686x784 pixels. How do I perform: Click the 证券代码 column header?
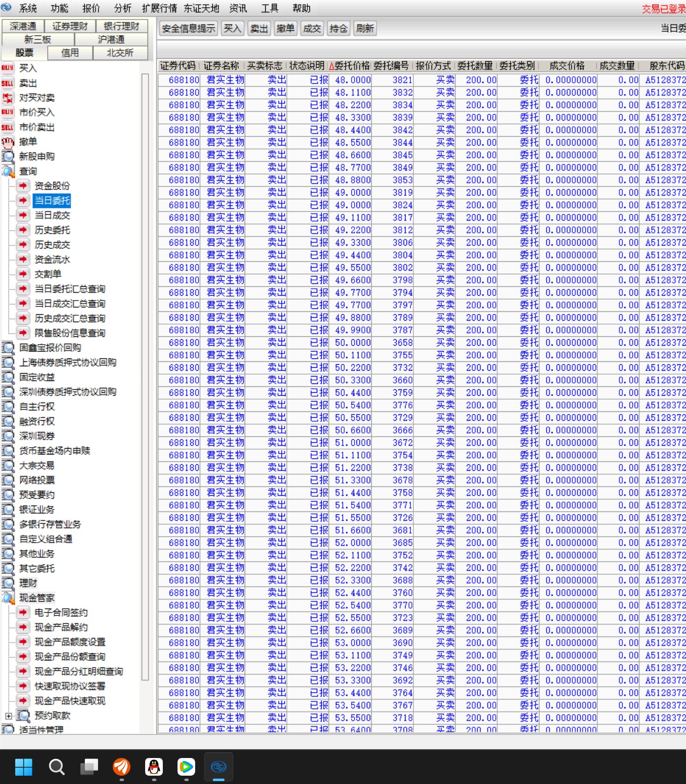[x=178, y=66]
